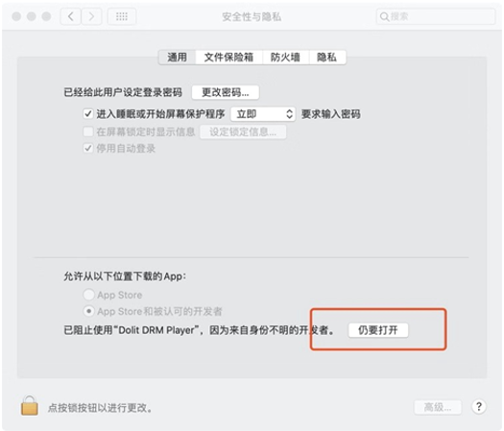Click the lock icon to make changes
504x431 pixels.
pyautogui.click(x=29, y=406)
